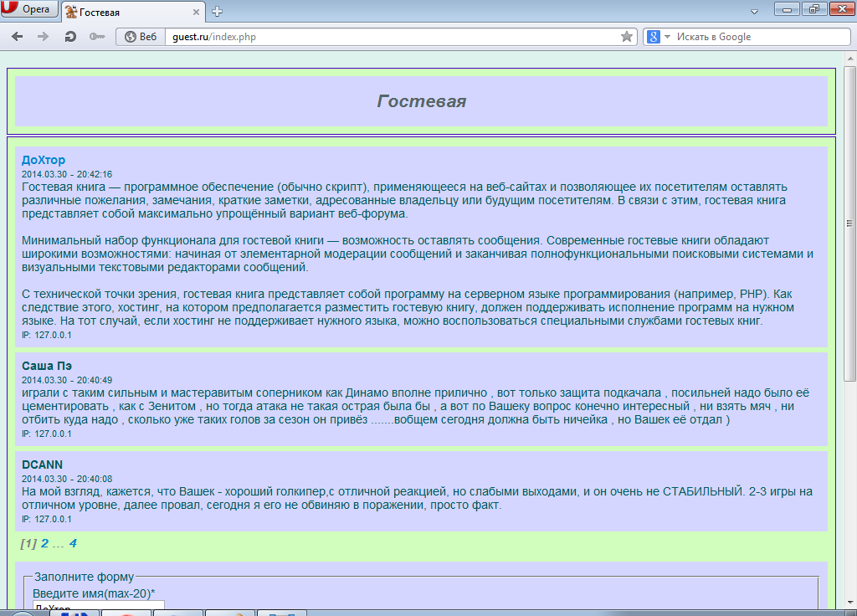Open the password wand key icon
This screenshot has width=857, height=616.
97,37
